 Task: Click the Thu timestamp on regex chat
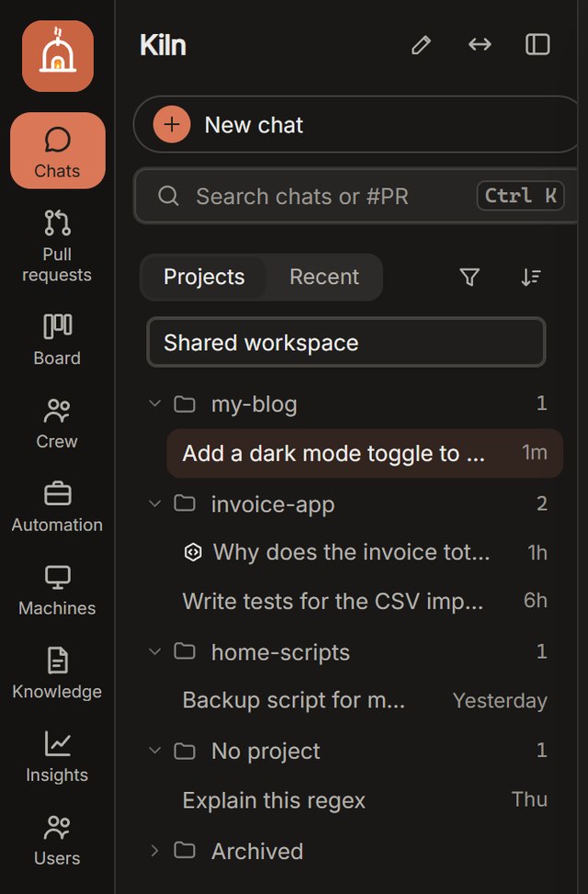530,798
